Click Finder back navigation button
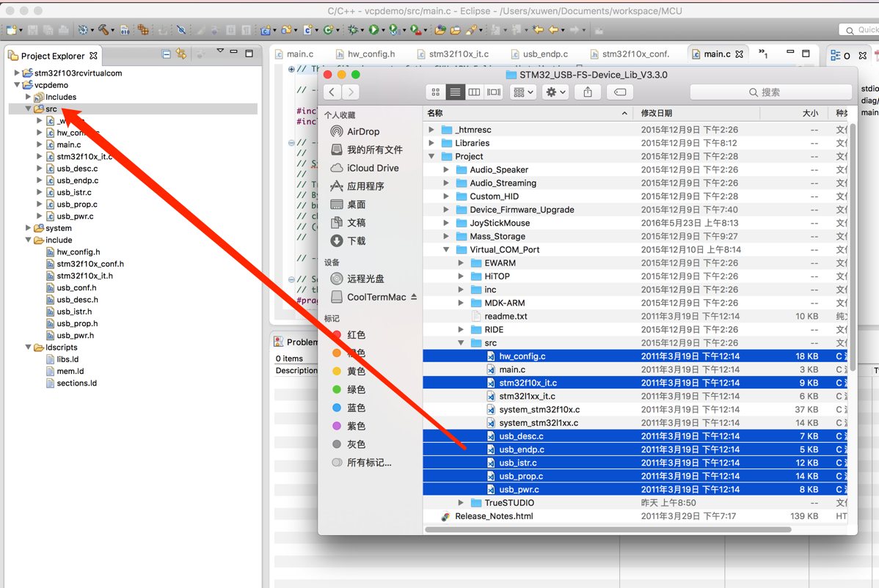This screenshot has width=879, height=588. (x=332, y=92)
